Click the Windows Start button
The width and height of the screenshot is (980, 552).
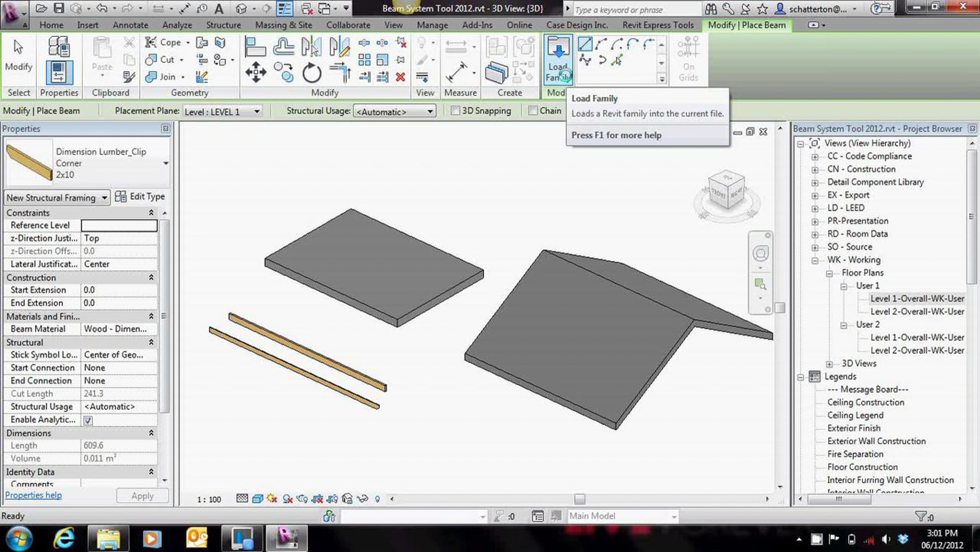[x=19, y=539]
